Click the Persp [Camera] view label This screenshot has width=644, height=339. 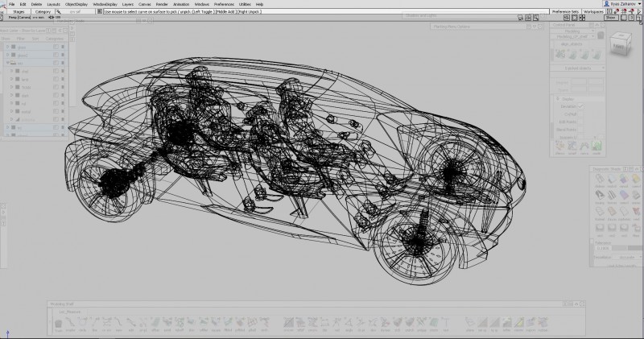pyautogui.click(x=19, y=17)
